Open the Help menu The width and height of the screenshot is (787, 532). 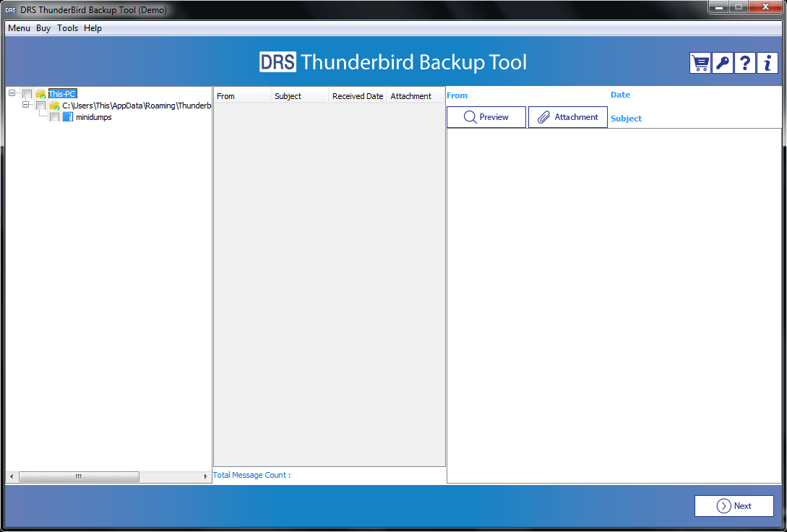point(93,28)
